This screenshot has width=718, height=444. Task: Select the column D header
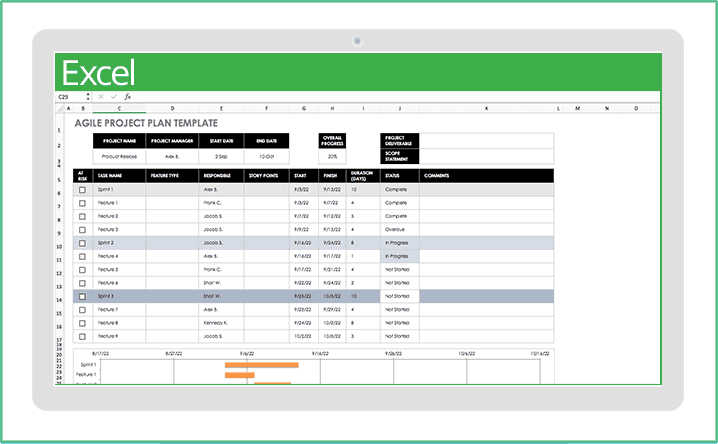coord(171,108)
